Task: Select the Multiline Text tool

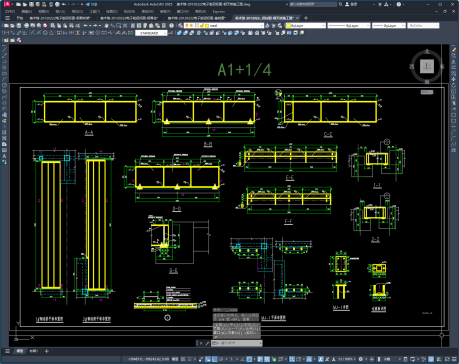Action: click(x=4, y=156)
